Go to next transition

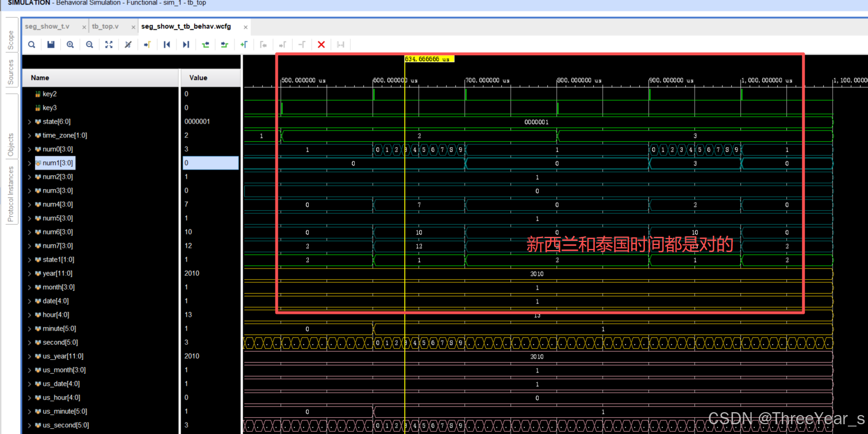pyautogui.click(x=225, y=44)
